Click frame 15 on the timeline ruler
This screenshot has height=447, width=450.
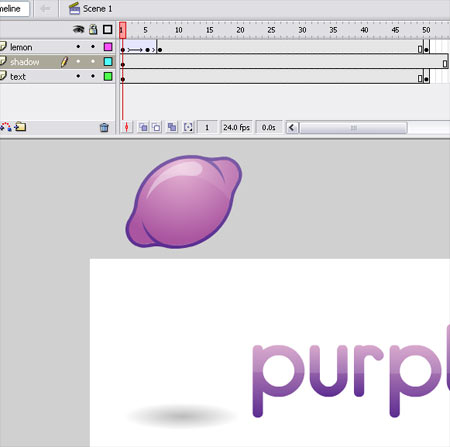pyautogui.click(x=209, y=30)
